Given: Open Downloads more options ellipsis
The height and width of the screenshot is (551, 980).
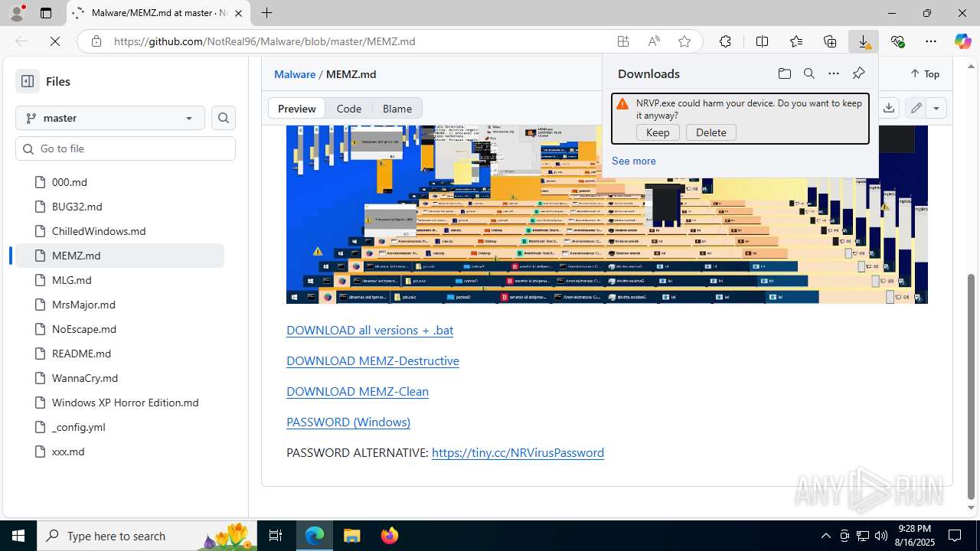Looking at the screenshot, I should [834, 73].
